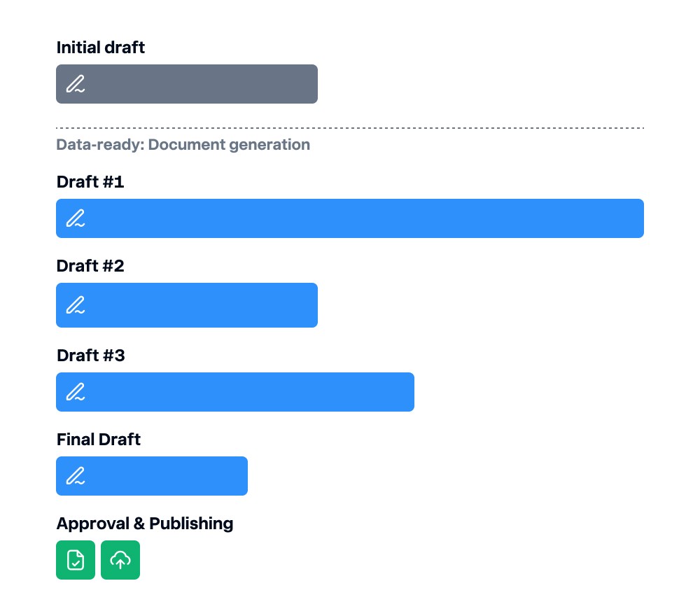The height and width of the screenshot is (616, 700).
Task: Click the pen icon in Draft #1 bar
Action: [x=76, y=218]
